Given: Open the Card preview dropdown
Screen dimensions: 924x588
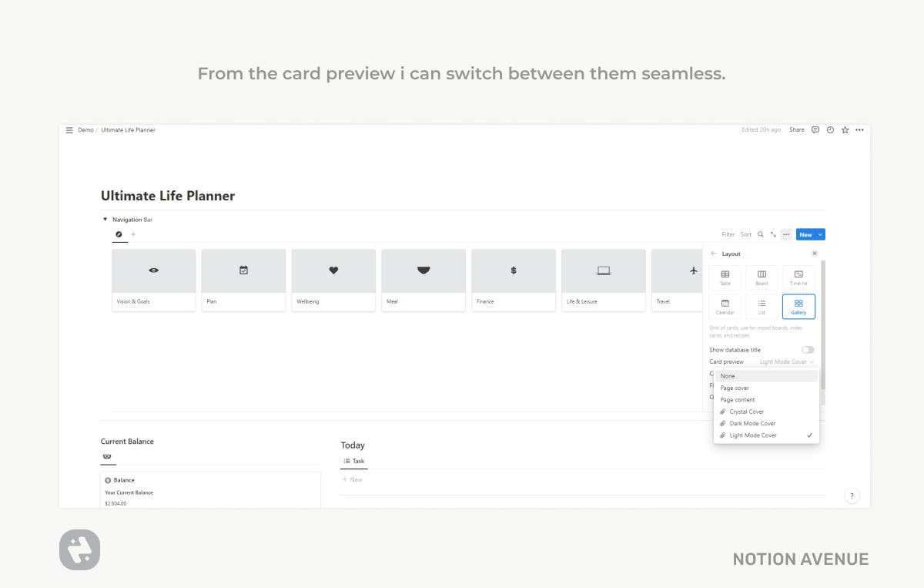Looking at the screenshot, I should [786, 361].
